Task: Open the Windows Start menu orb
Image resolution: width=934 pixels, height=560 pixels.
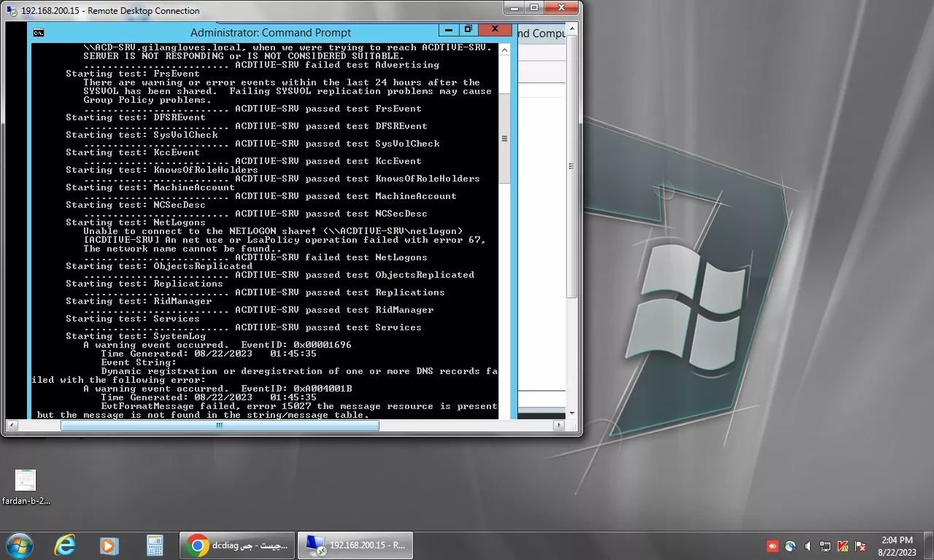Action: [x=20, y=545]
